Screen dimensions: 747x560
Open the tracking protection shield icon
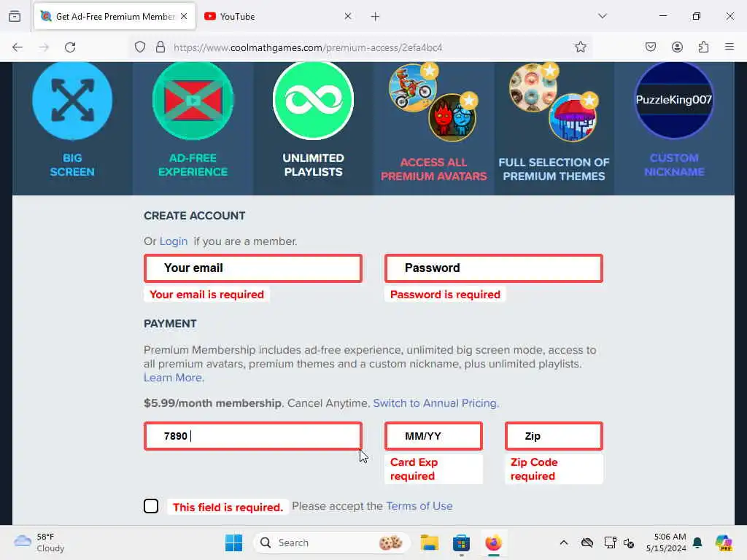coord(139,47)
